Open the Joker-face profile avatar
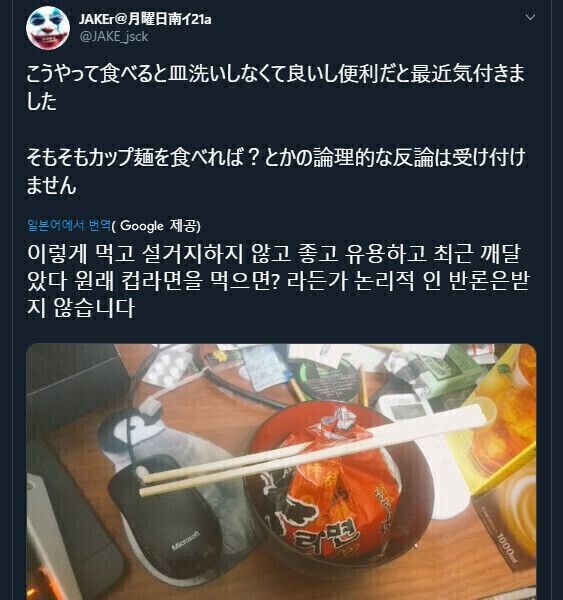563x600 pixels. pos(48,28)
